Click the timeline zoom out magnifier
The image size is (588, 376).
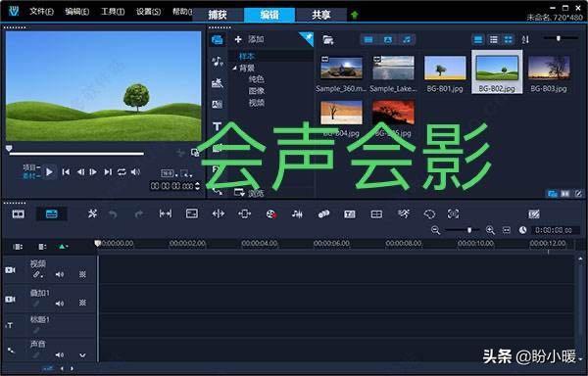click(435, 230)
